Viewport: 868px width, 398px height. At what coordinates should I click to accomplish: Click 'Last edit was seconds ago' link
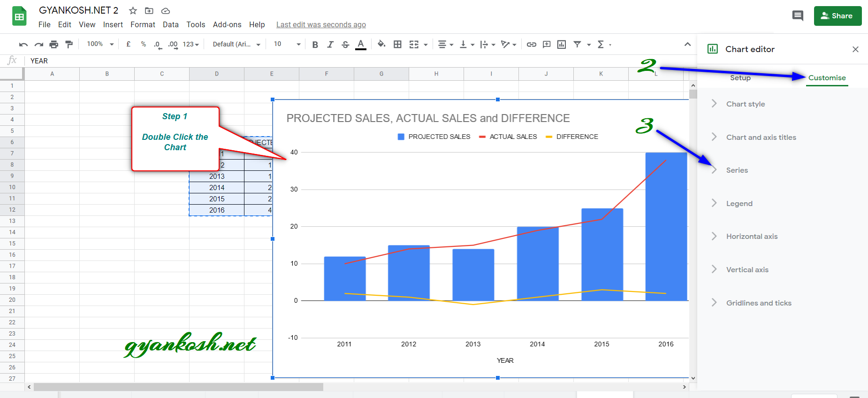point(321,25)
